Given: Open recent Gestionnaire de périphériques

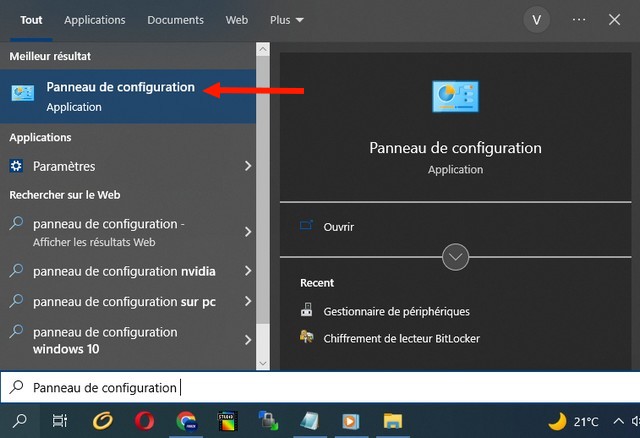Looking at the screenshot, I should [396, 311].
